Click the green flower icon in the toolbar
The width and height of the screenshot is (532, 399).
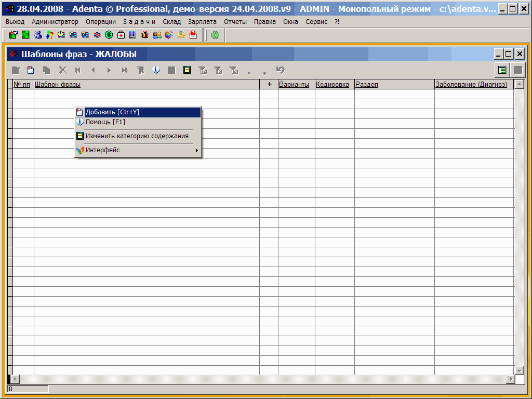pyautogui.click(x=215, y=35)
